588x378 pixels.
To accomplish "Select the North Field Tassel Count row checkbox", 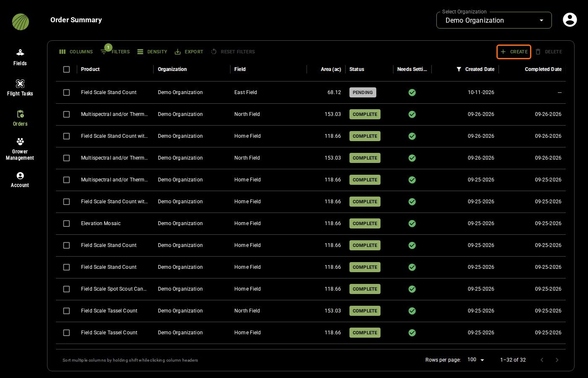I will click(x=66, y=311).
